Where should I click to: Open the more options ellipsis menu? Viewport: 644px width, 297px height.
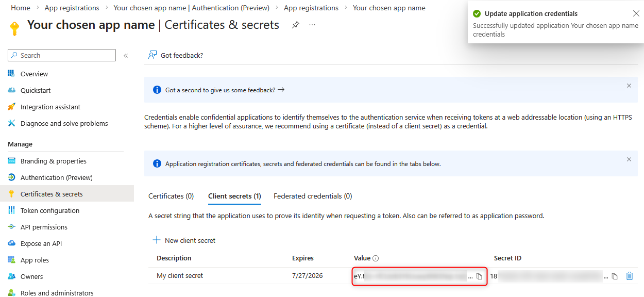312,25
